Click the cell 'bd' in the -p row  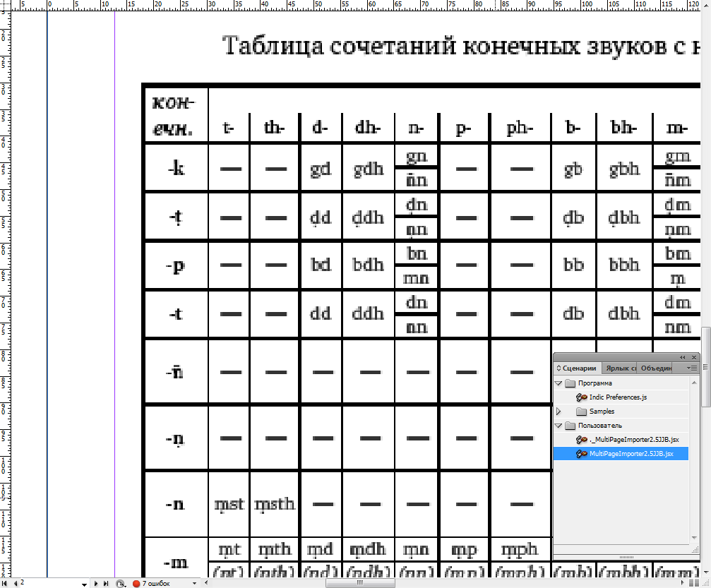point(321,265)
